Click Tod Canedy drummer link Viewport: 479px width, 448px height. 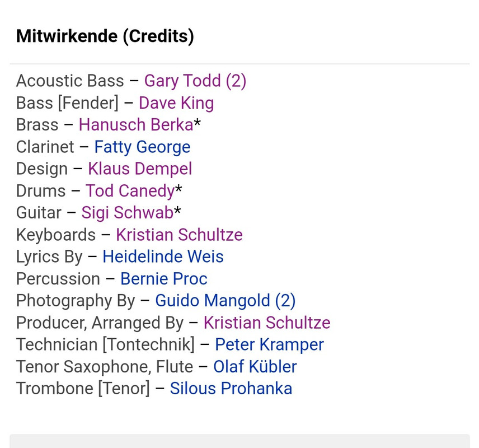[130, 191]
